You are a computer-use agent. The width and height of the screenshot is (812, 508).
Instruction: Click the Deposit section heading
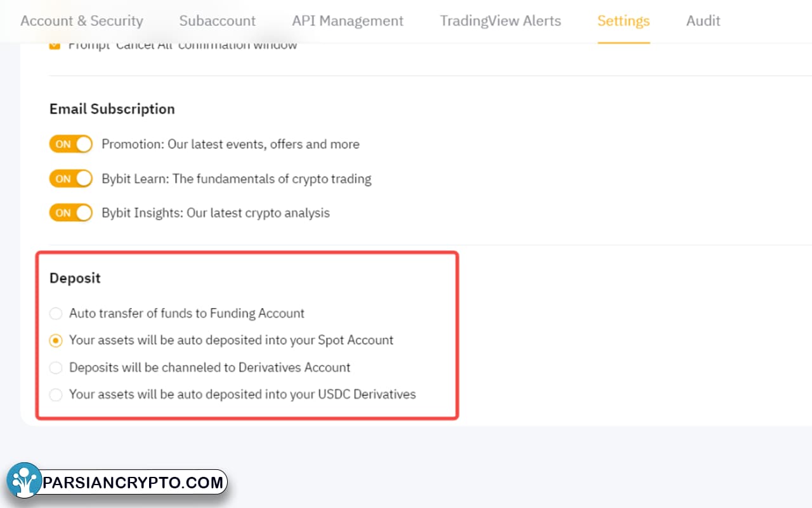[75, 278]
